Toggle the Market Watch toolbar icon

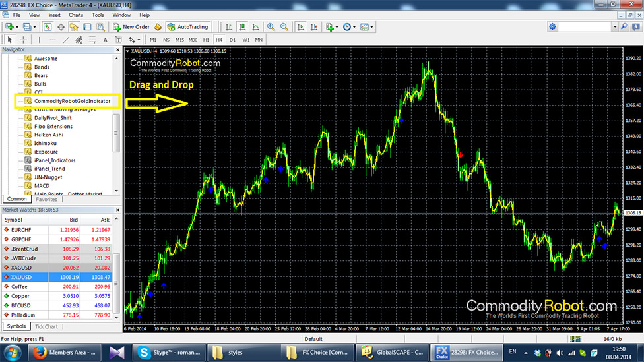coord(48,27)
